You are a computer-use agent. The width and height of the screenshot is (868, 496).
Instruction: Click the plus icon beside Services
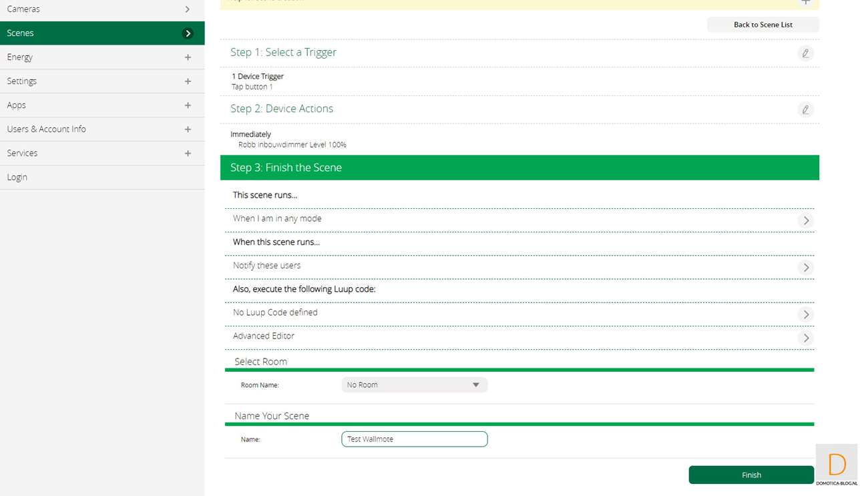[x=188, y=154]
